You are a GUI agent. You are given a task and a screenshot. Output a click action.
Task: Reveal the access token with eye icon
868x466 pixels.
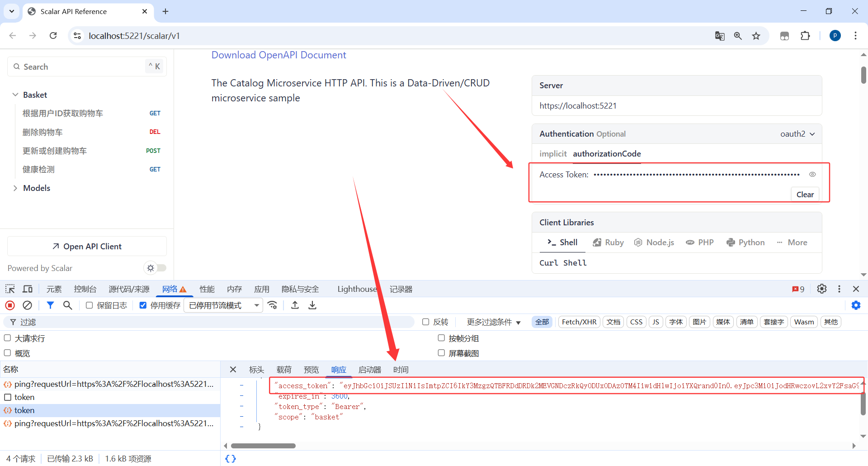pyautogui.click(x=812, y=174)
